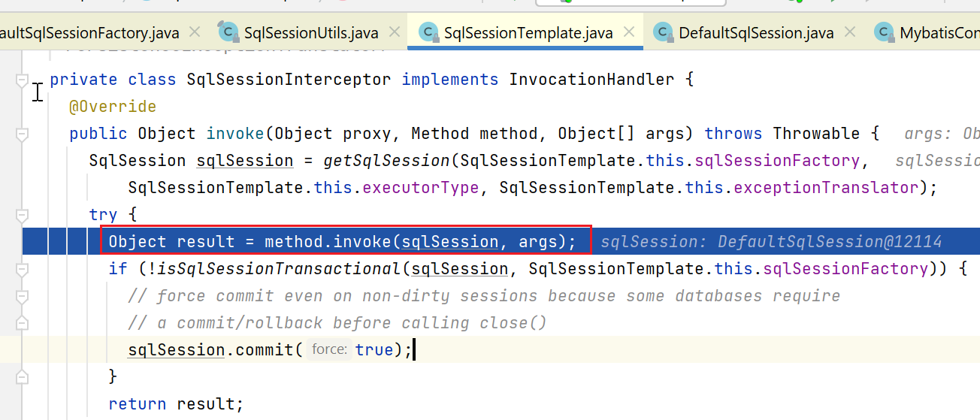This screenshot has width=980, height=420.
Task: Click the SqlSessionTemplate.java class file icon
Action: [428, 32]
